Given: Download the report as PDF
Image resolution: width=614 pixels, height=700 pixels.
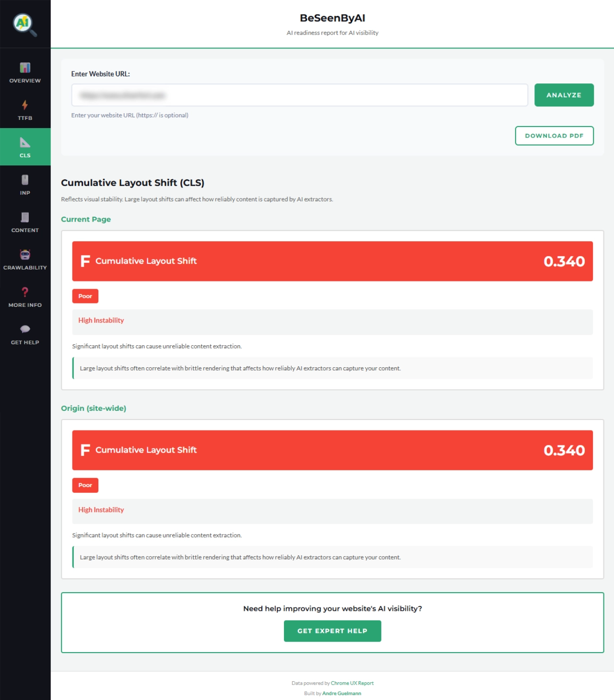Looking at the screenshot, I should point(554,136).
